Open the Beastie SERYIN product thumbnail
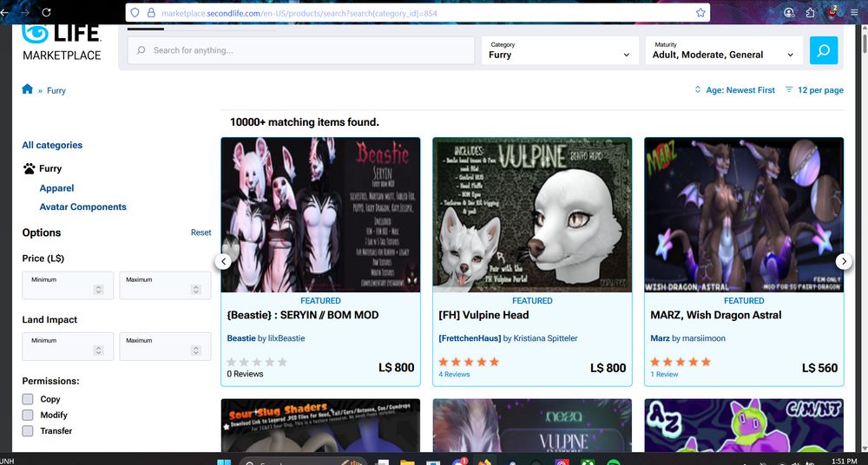Viewport: 868px width, 465px height. [x=320, y=215]
